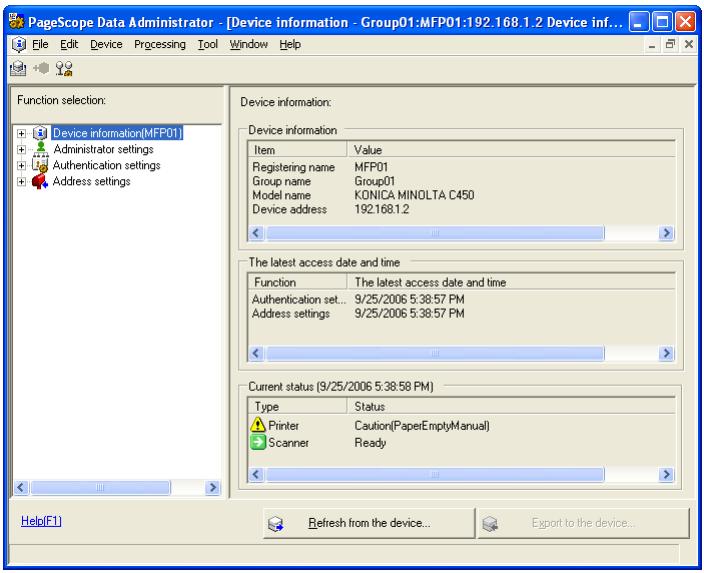Click the icon on Export to the device button

(x=490, y=524)
